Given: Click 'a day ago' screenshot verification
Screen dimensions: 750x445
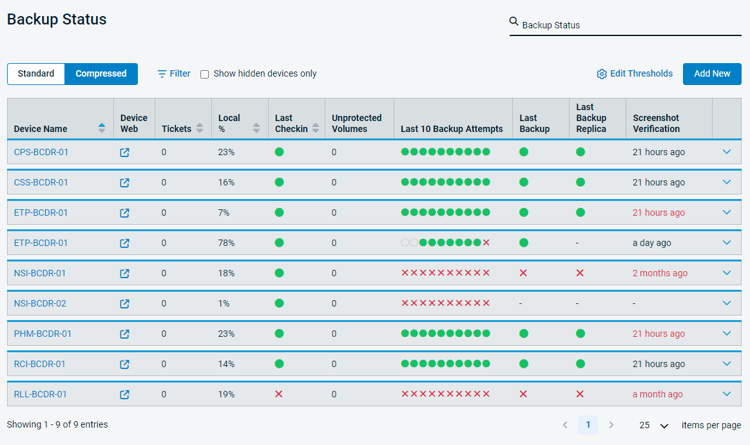Looking at the screenshot, I should 651,243.
